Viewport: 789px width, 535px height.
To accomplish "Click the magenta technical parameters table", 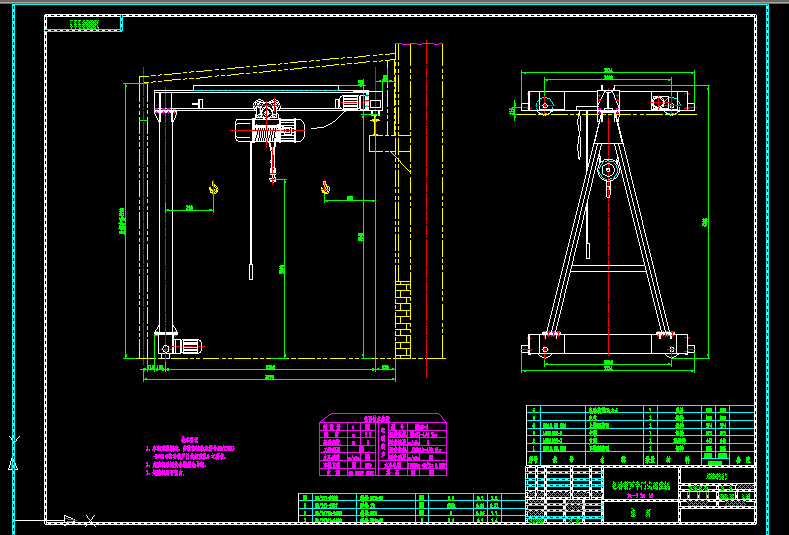I will tap(383, 444).
